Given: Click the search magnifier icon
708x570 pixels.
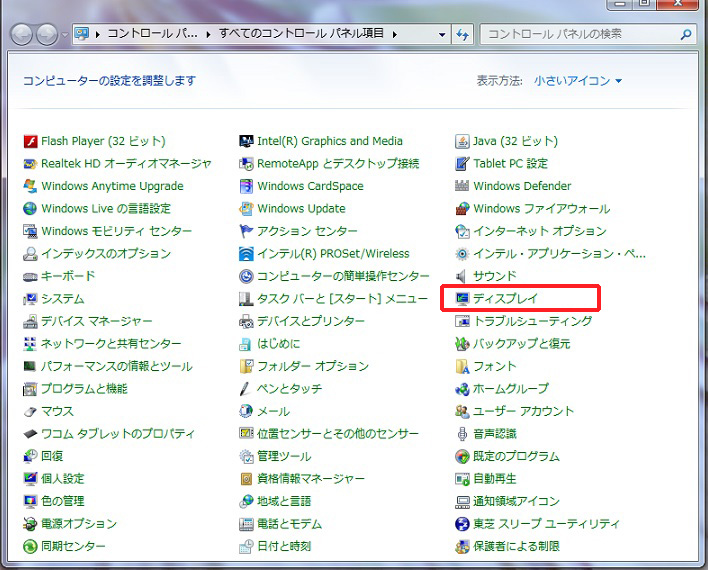Looking at the screenshot, I should pyautogui.click(x=686, y=34).
